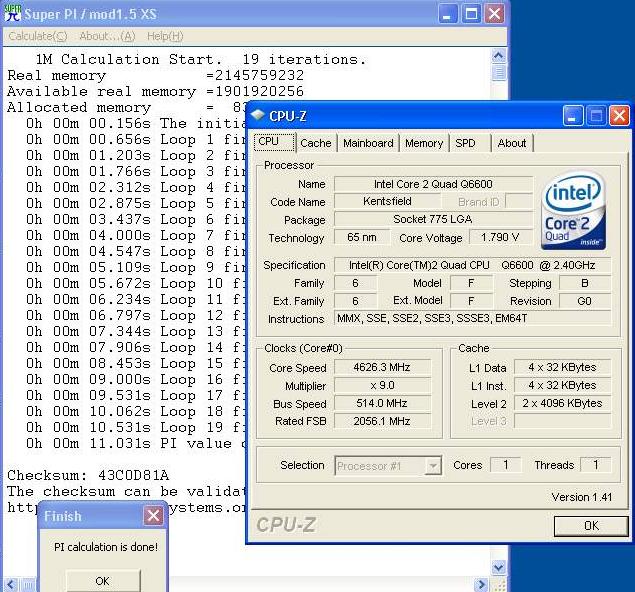The width and height of the screenshot is (635, 592).
Task: Click the Instructions field MMX, SSE list
Action: 472,318
